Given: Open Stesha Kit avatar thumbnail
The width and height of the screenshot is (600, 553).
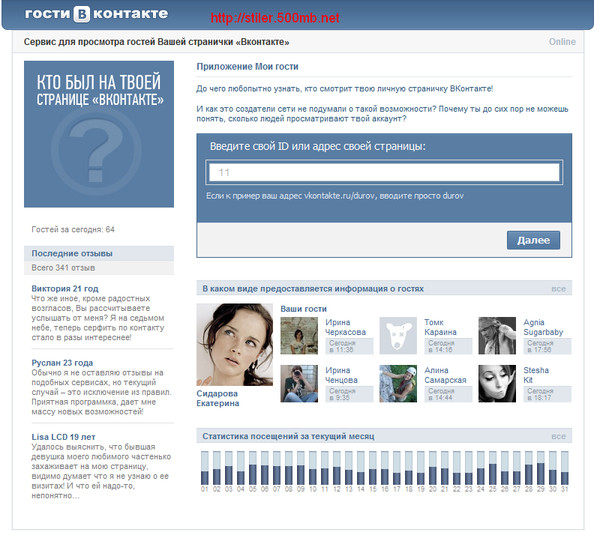Looking at the screenshot, I should (497, 383).
